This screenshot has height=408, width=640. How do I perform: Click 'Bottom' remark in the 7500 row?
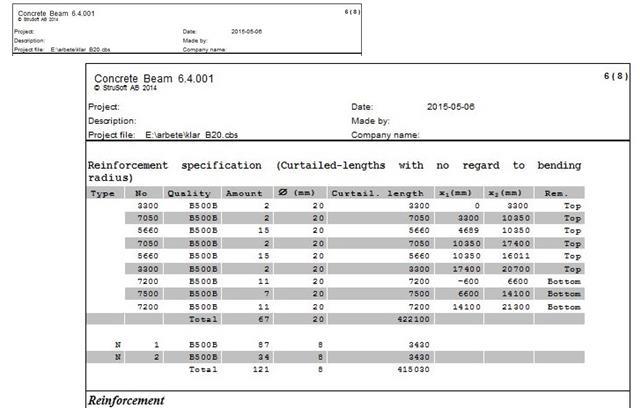(x=564, y=294)
